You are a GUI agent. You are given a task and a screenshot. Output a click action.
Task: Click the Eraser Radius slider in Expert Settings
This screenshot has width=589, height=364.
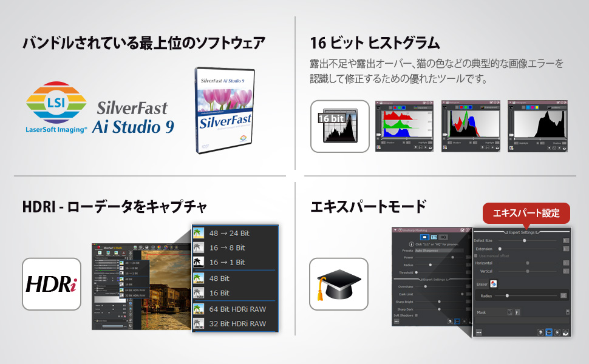[x=526, y=295]
